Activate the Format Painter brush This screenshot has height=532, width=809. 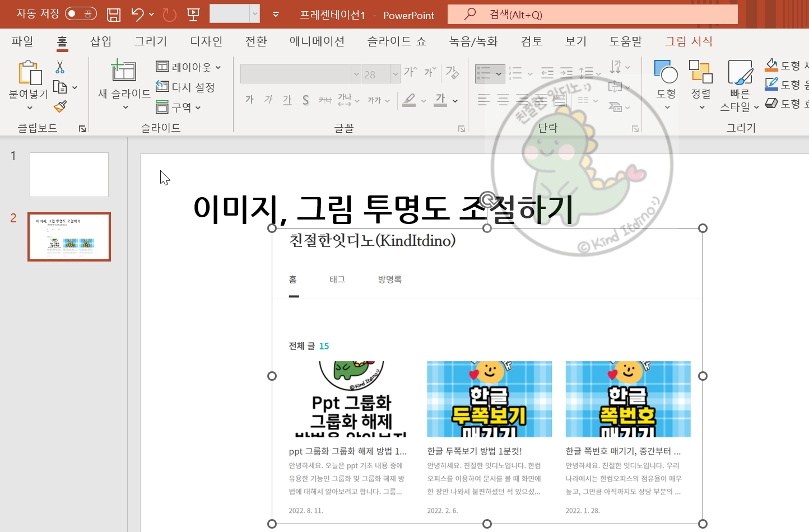click(x=60, y=106)
